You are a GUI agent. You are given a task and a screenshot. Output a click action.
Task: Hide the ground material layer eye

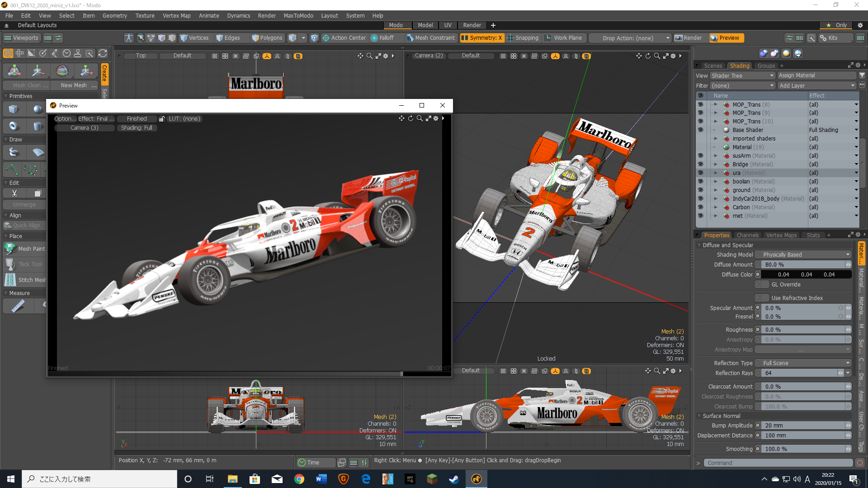(700, 190)
